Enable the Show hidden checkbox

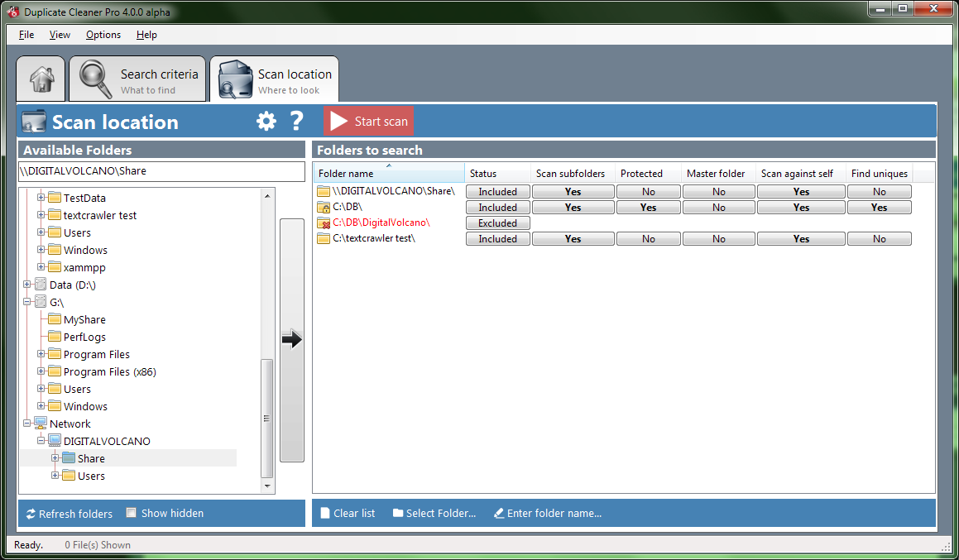(132, 513)
